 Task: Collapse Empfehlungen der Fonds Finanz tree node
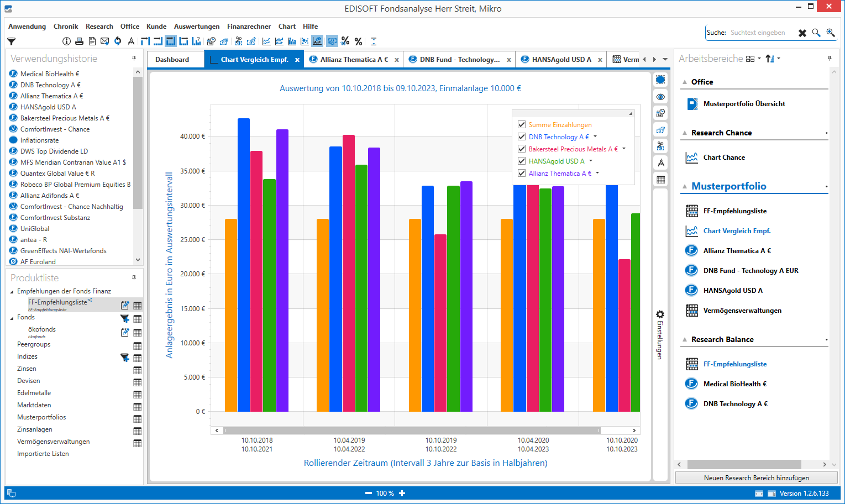coord(12,292)
